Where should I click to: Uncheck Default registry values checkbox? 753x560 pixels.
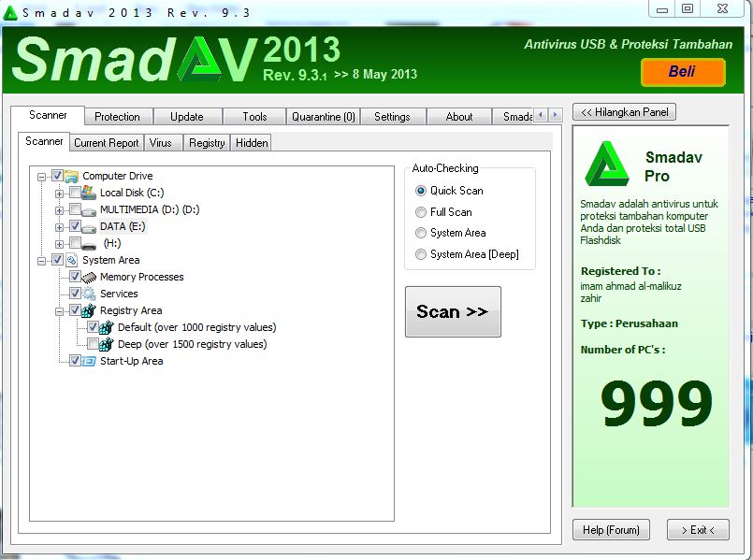click(93, 327)
